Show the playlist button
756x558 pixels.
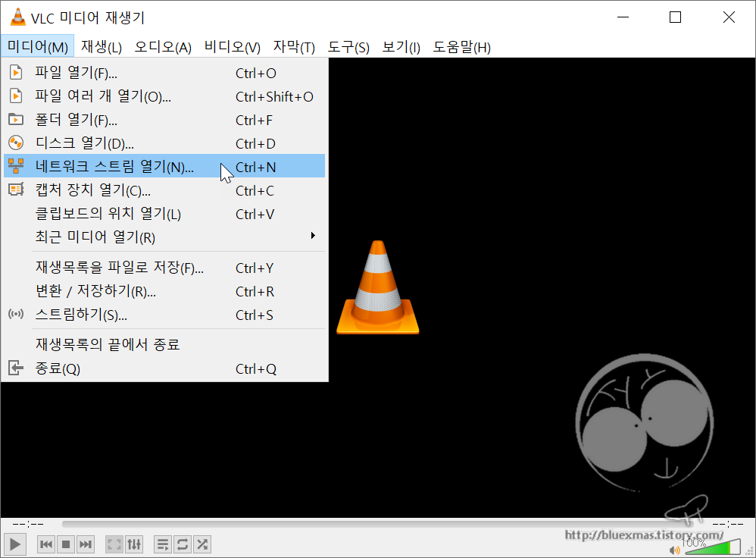[x=163, y=544]
